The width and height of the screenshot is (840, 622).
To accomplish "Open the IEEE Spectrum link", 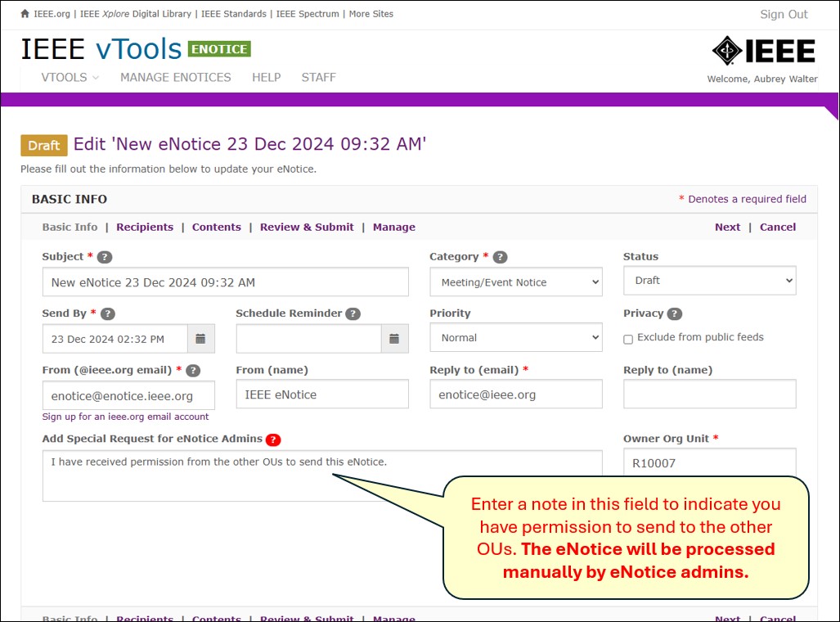I will pos(308,14).
